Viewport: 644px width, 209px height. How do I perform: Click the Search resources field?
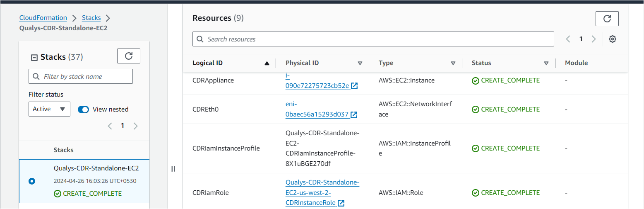click(373, 39)
